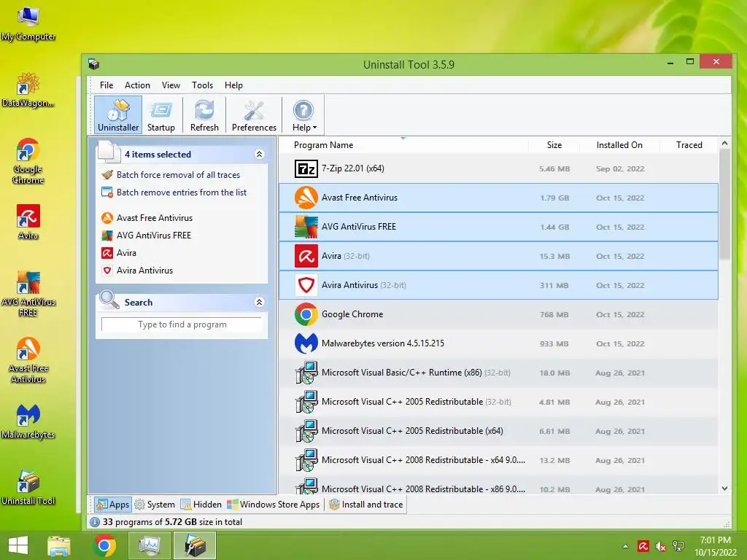Open the Avast Free Antivirus desktop shortcut
The image size is (747, 560).
28,360
